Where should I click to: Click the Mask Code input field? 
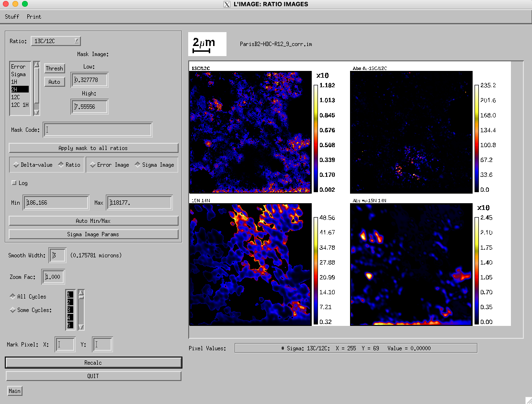pos(98,130)
